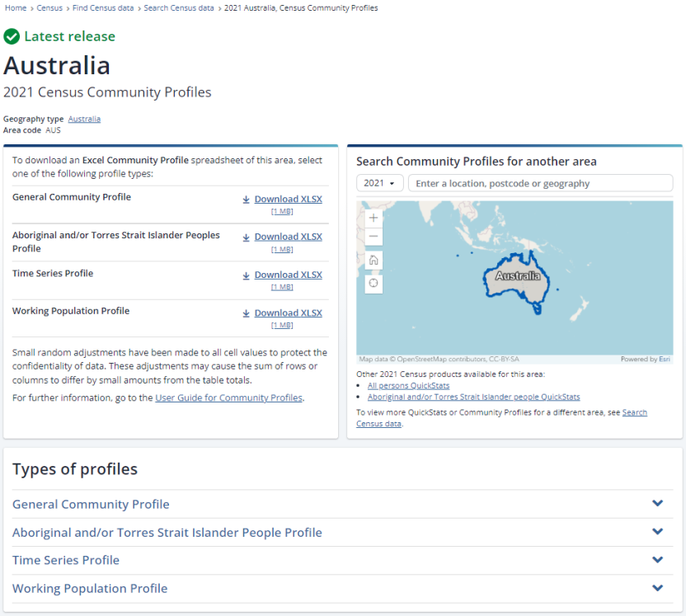Click the download icon for Working Population Profile

(246, 313)
